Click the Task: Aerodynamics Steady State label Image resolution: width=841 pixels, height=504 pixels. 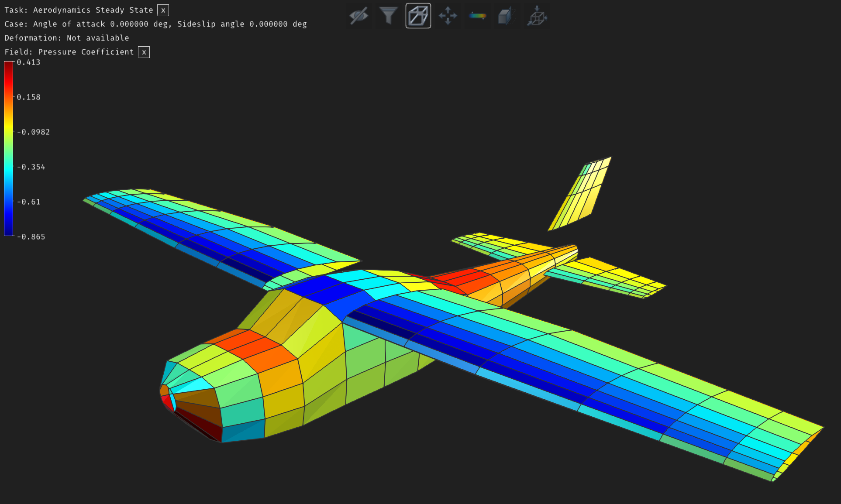[79, 10]
